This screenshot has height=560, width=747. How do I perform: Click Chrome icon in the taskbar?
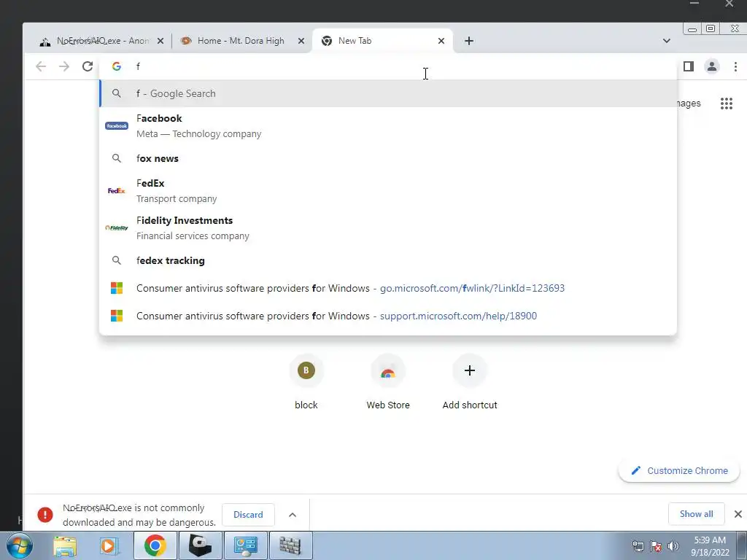point(155,545)
